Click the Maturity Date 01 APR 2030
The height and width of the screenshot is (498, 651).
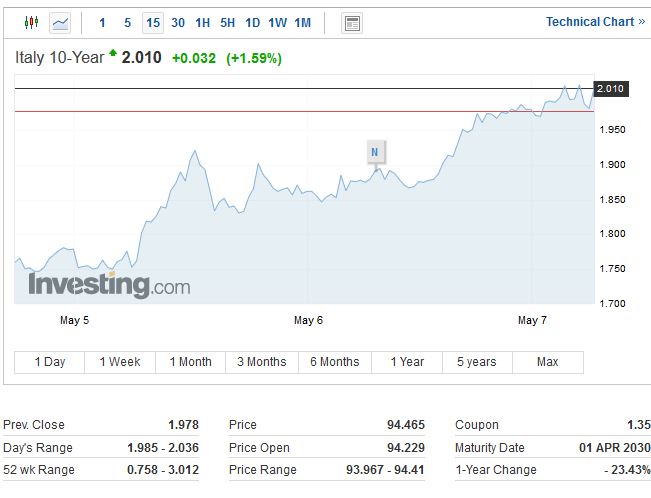615,448
